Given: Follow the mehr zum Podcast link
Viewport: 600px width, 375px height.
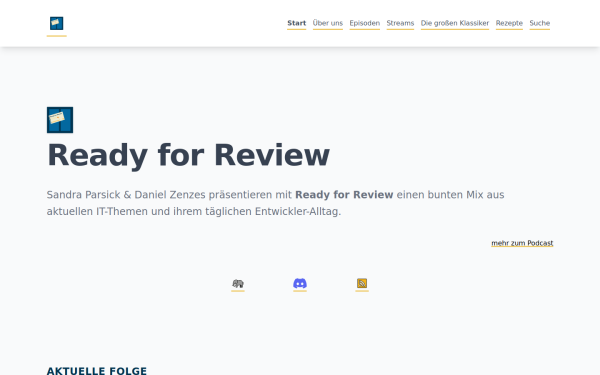Looking at the screenshot, I should pyautogui.click(x=522, y=243).
